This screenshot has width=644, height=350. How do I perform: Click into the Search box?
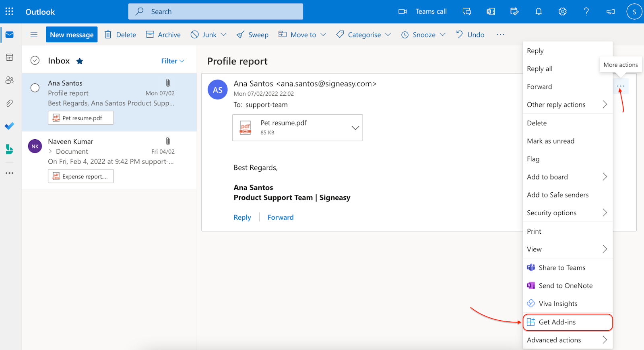click(x=216, y=12)
